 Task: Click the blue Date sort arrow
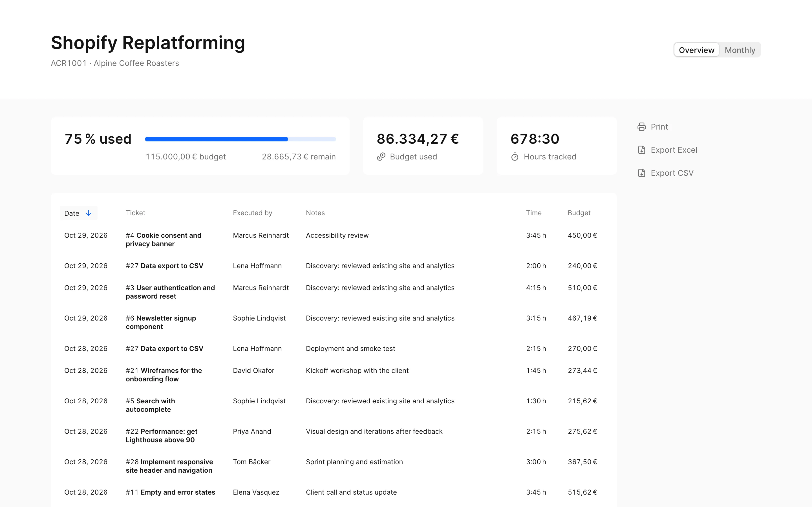click(x=89, y=213)
